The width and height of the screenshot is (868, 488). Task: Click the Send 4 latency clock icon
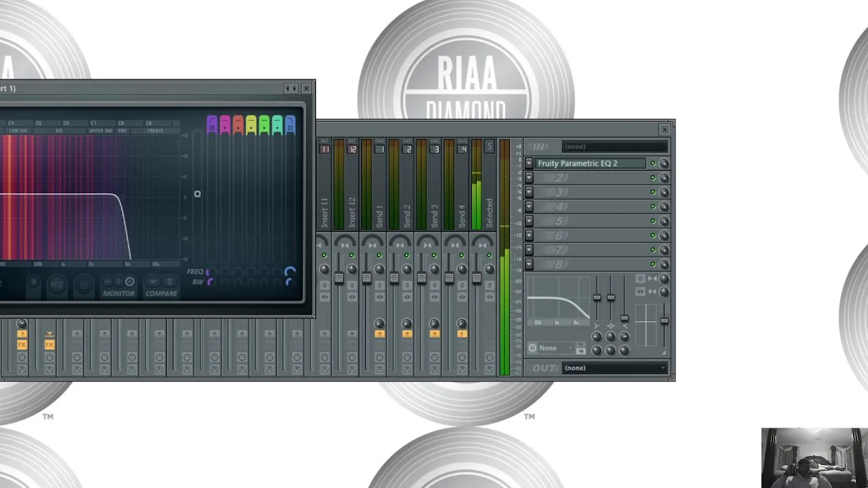tap(462, 357)
